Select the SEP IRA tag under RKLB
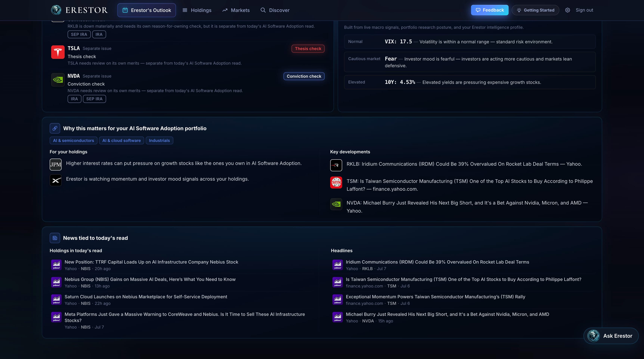This screenshot has height=359, width=644. coord(79,35)
